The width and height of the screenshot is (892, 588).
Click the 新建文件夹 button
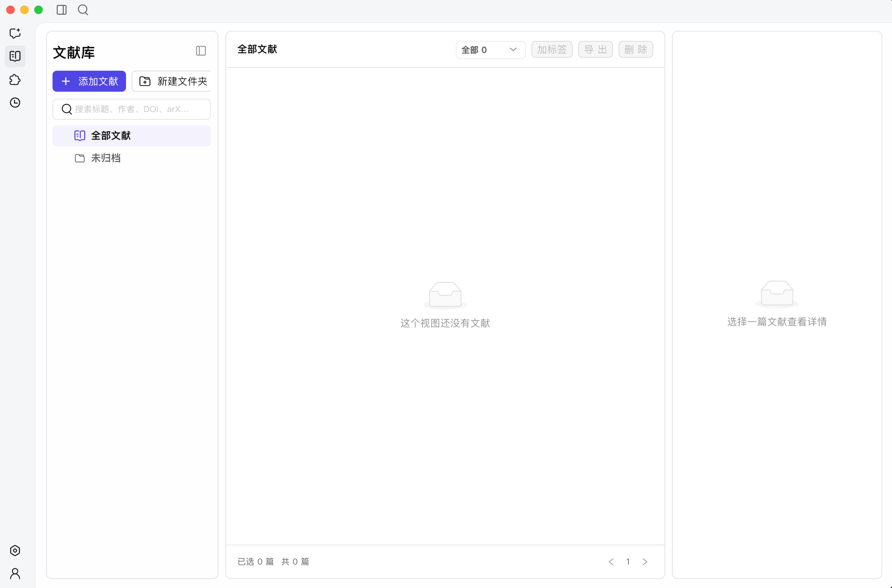coord(172,81)
